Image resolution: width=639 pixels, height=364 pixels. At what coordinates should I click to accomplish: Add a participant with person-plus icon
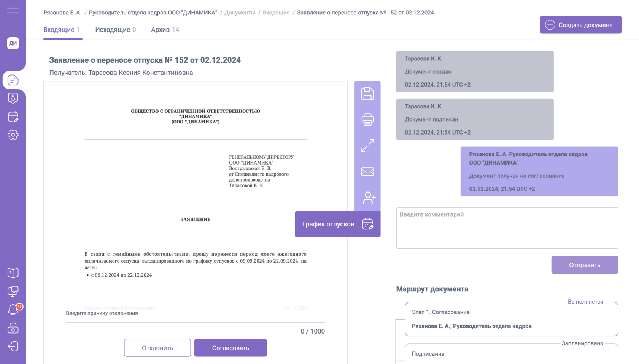pyautogui.click(x=369, y=198)
